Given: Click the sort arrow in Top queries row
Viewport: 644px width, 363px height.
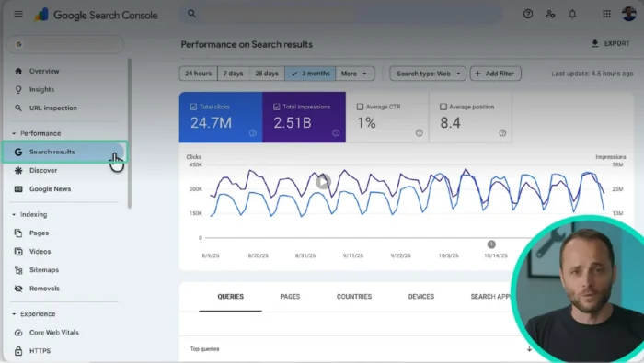Looking at the screenshot, I should [x=529, y=349].
